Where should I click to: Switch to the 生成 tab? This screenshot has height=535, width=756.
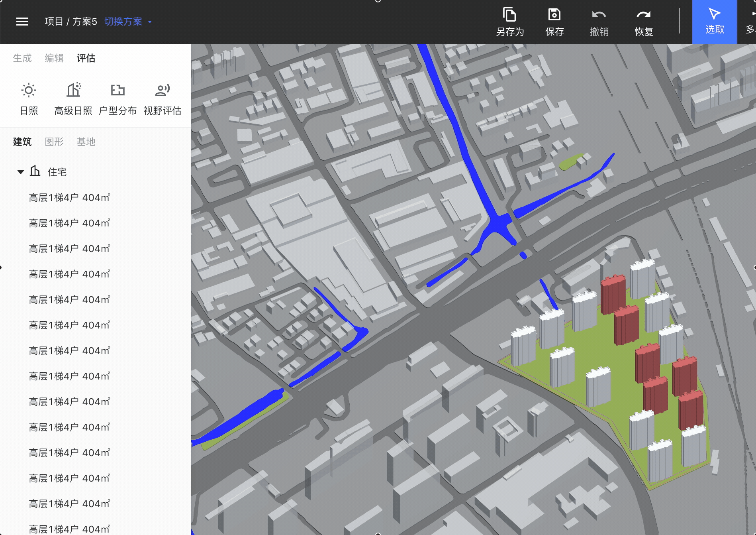tap(22, 58)
